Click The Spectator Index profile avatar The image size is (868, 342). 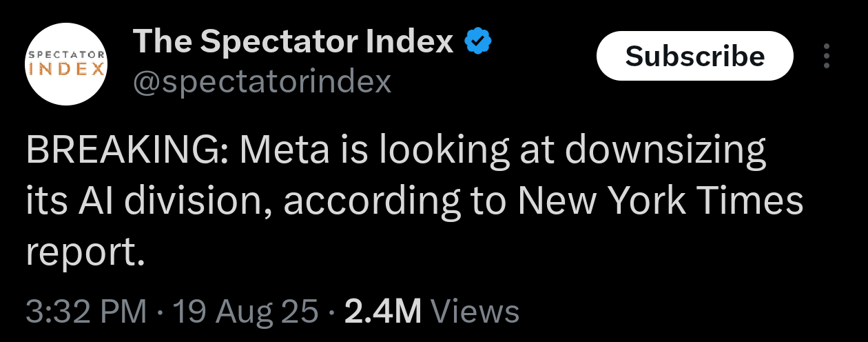[x=66, y=63]
